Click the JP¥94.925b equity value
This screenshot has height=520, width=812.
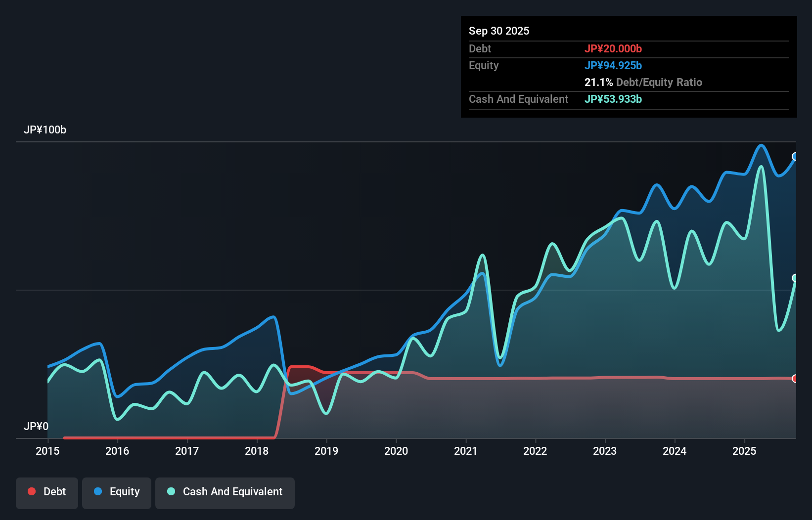click(613, 65)
